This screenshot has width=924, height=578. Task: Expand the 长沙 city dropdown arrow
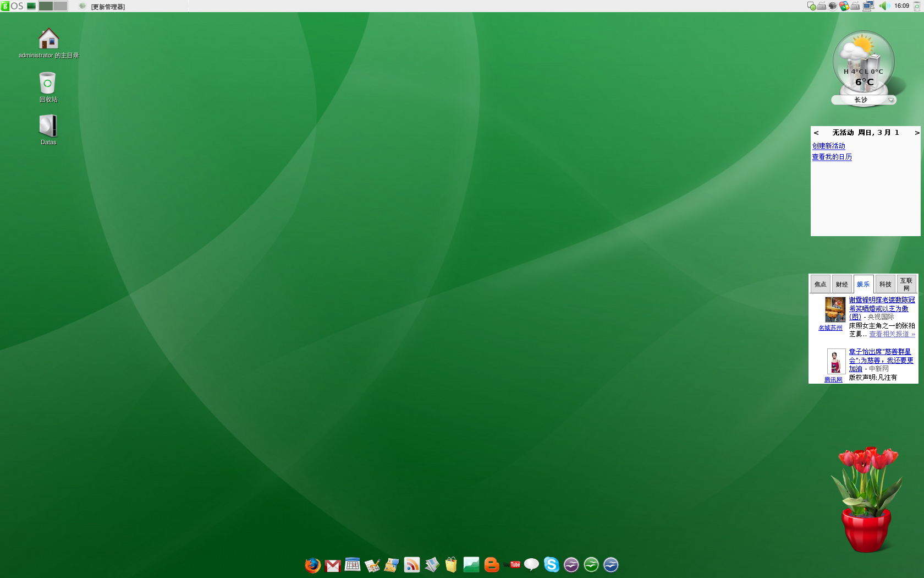click(x=891, y=100)
